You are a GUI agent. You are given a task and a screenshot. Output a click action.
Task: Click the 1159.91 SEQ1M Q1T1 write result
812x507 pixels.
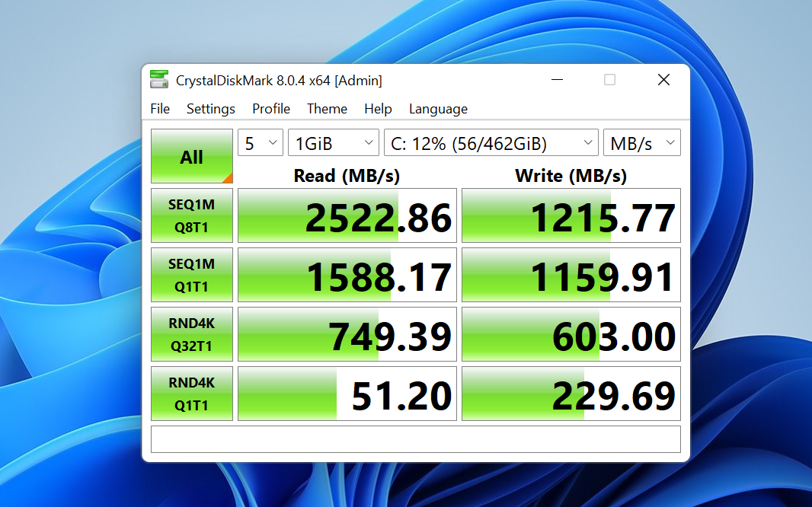pyautogui.click(x=571, y=275)
